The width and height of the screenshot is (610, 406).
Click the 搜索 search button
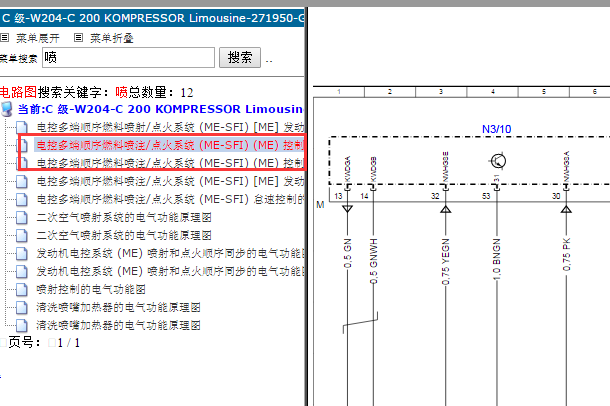click(240, 58)
